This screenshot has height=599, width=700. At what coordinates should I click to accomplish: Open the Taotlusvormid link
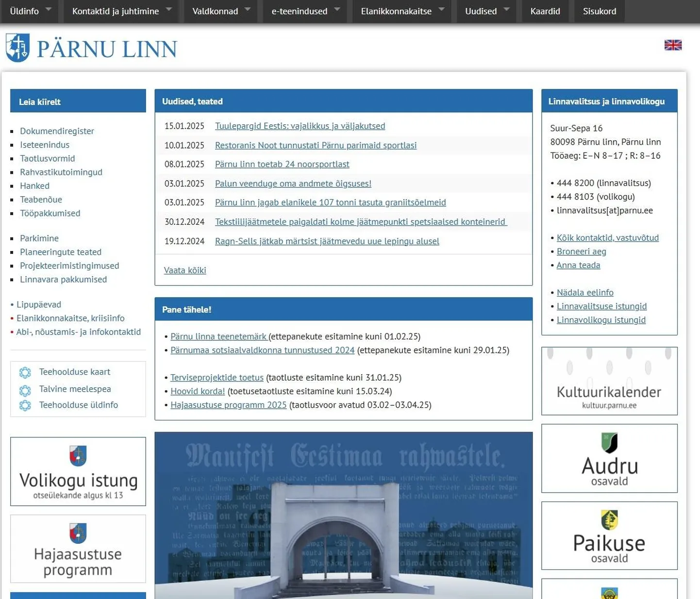(48, 158)
